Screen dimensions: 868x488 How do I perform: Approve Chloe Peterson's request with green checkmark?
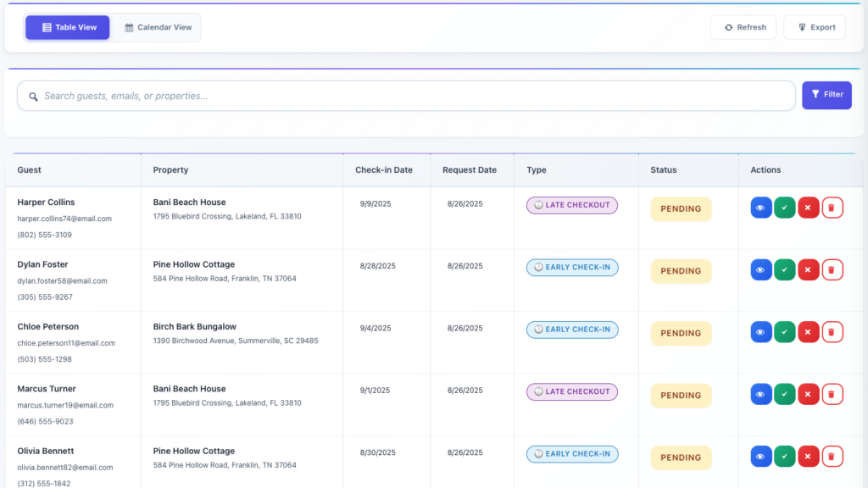pos(785,332)
